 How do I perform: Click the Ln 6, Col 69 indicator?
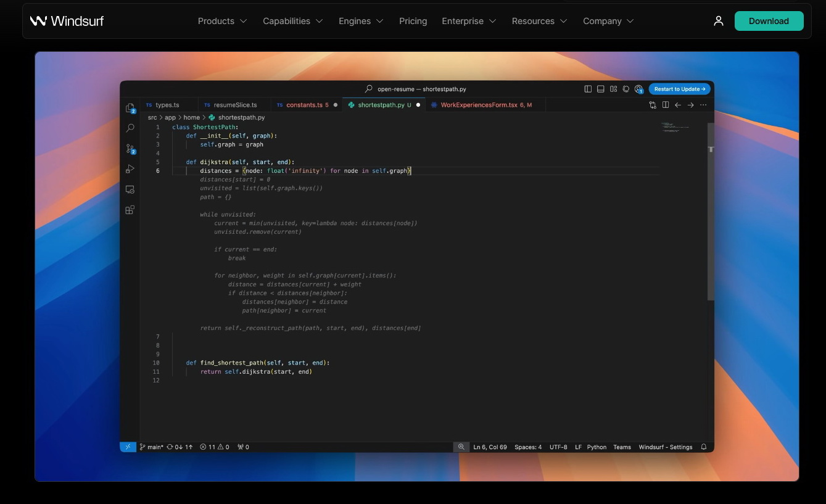(490, 447)
